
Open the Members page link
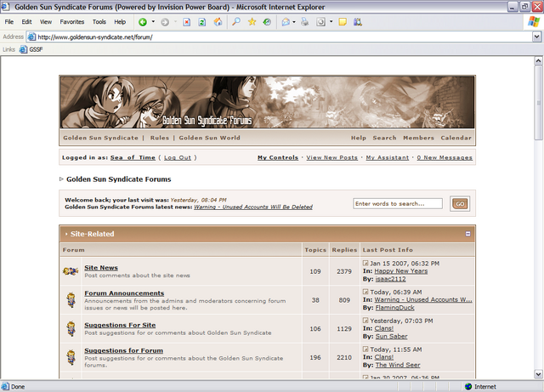(418, 138)
